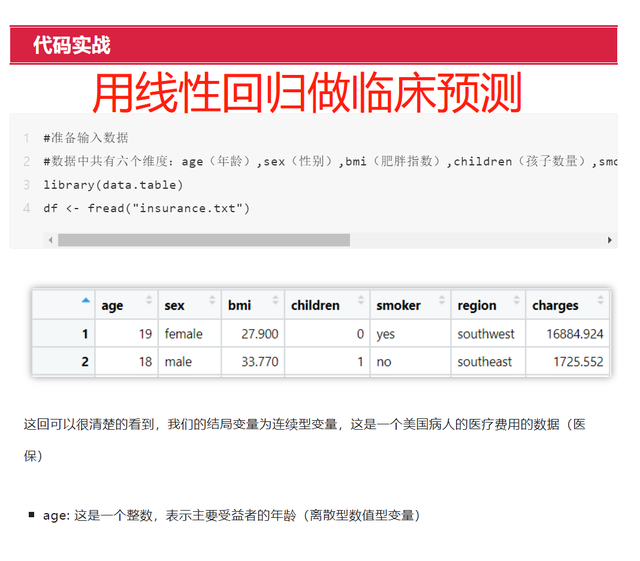This screenshot has height=561, width=640.
Task: Click the smoker value "no"
Action: click(x=384, y=362)
